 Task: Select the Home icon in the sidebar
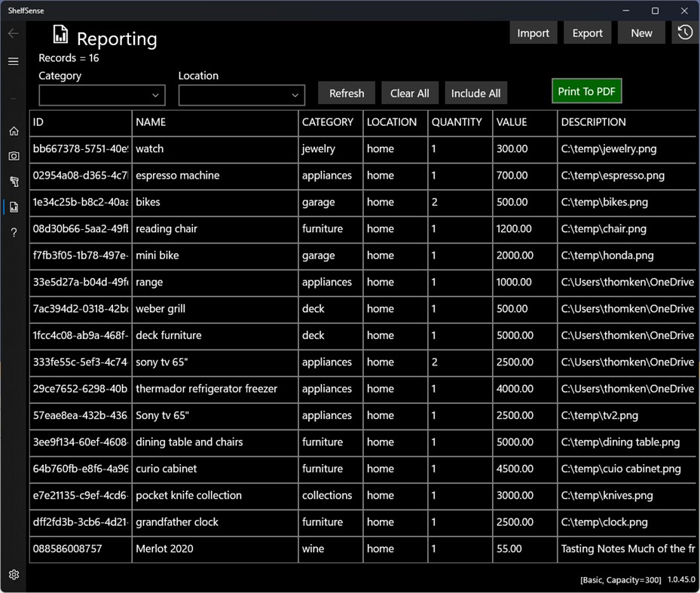tap(13, 131)
